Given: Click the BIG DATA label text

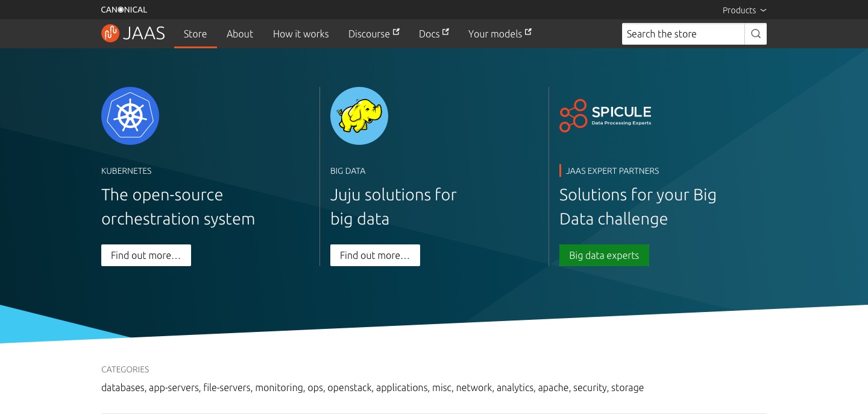Looking at the screenshot, I should point(348,171).
